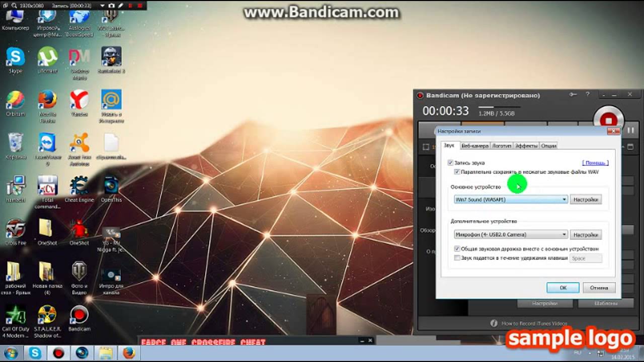
Task: Toggle the Общая звуковая дорожка checkbox
Action: (x=457, y=249)
